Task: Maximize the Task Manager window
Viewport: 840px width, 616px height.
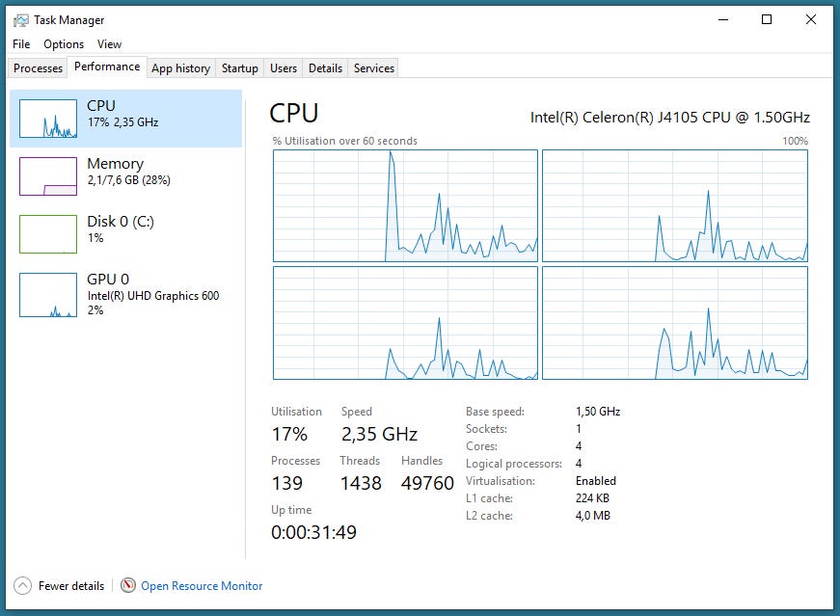Action: (x=767, y=19)
